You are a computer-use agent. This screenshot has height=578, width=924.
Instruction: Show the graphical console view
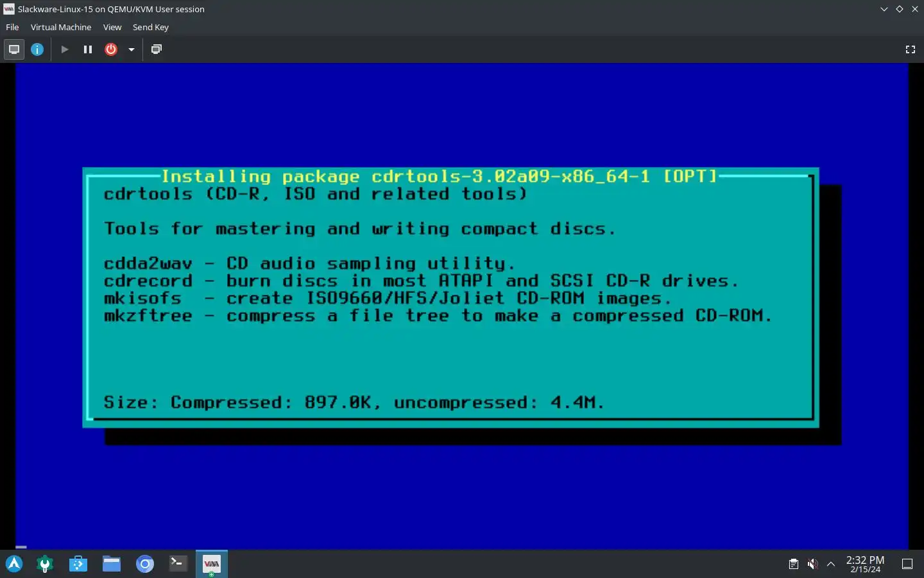[x=14, y=49]
